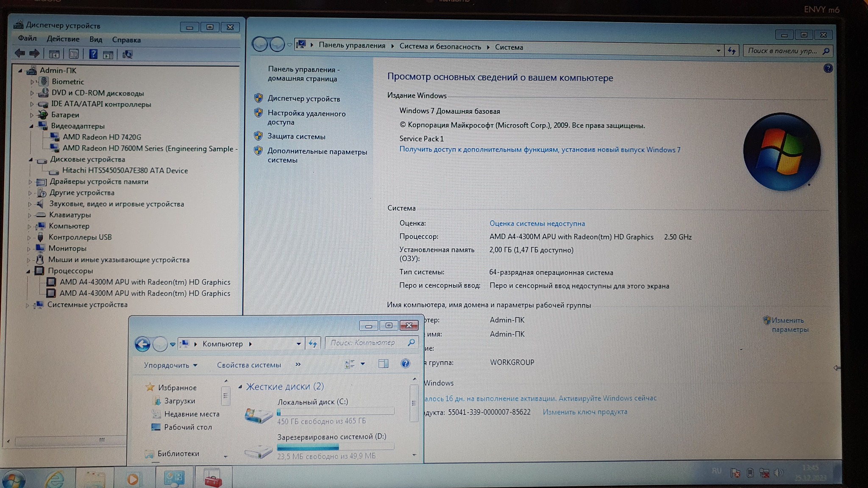Click Защита системы link in sidebar
Viewport: 868px width, 488px height.
[x=296, y=136]
